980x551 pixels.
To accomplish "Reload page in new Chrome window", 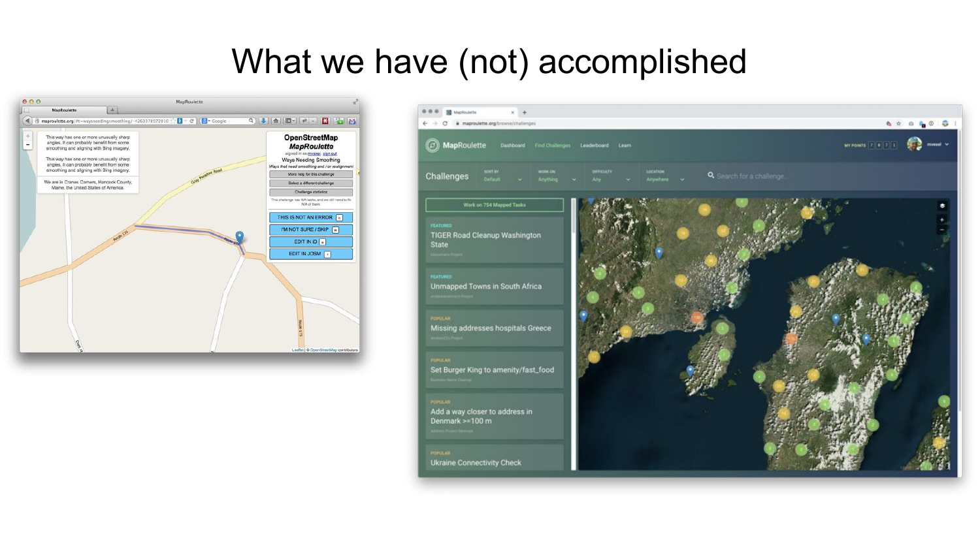I will (x=446, y=123).
